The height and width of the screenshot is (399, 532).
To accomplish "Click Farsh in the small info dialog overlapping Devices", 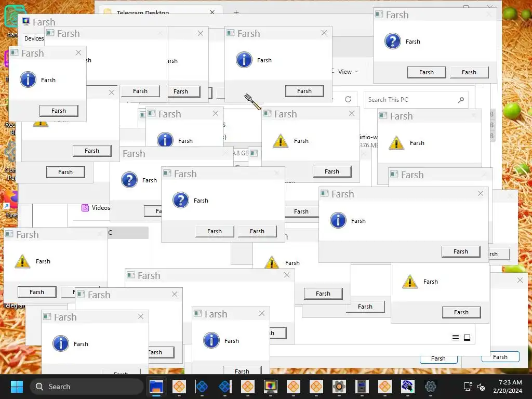I will (x=59, y=111).
